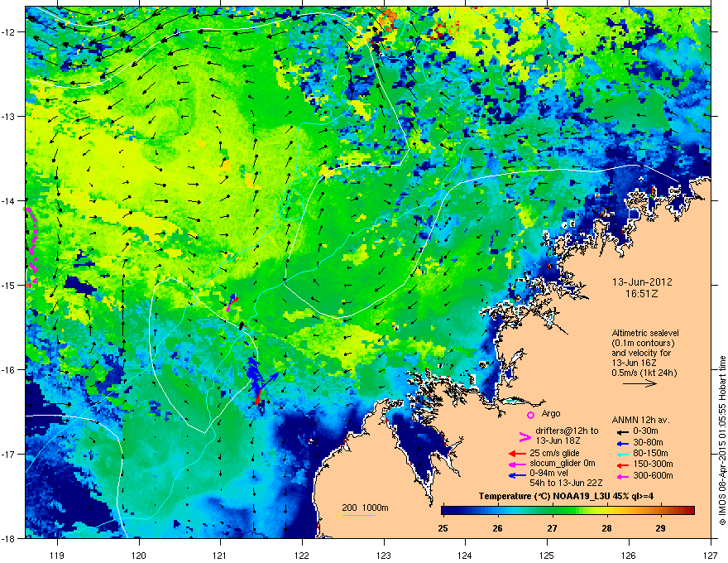Viewport: 728px width, 563px height.
Task: Click the color bar tick label 29
Action: click(661, 528)
